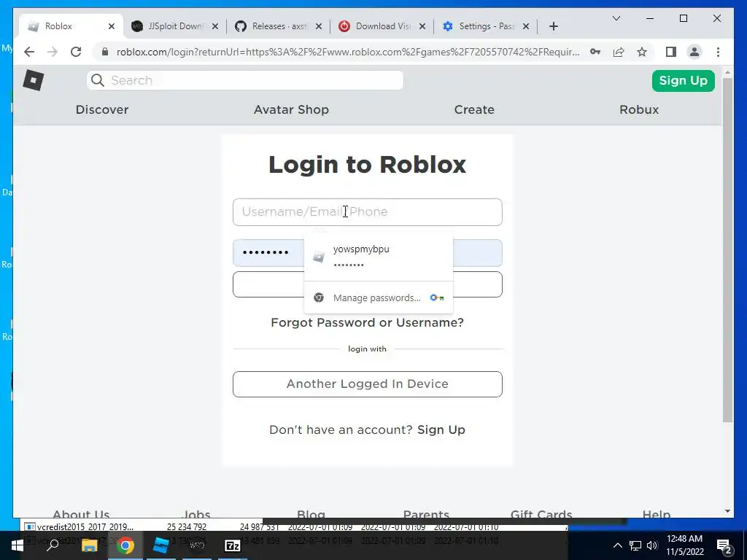Click the colored key icon beside Manage passwords
Viewport: 747px width, 560px height.
[437, 297]
